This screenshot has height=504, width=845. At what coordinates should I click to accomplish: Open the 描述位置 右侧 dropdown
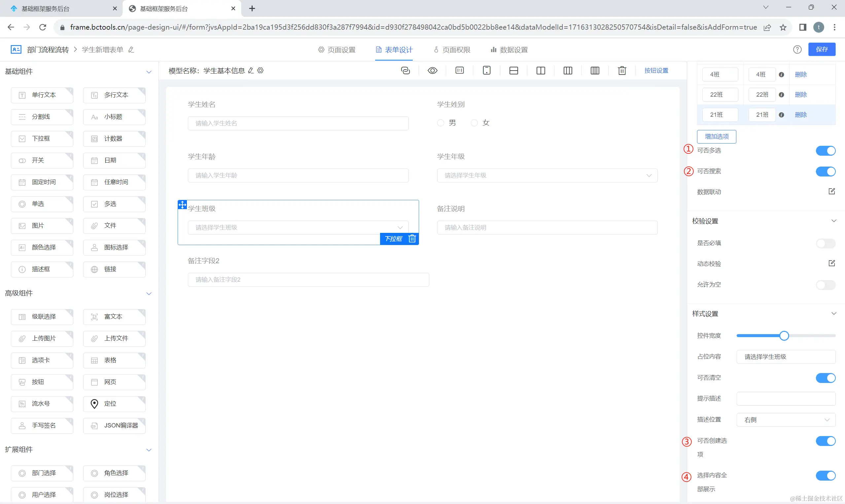(786, 420)
